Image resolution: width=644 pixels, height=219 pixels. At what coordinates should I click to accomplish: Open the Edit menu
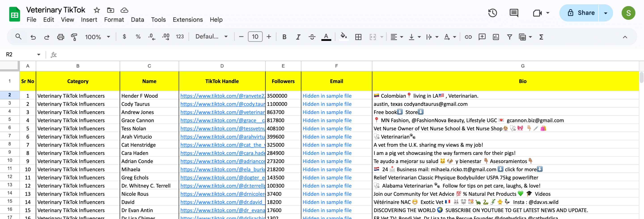(49, 19)
